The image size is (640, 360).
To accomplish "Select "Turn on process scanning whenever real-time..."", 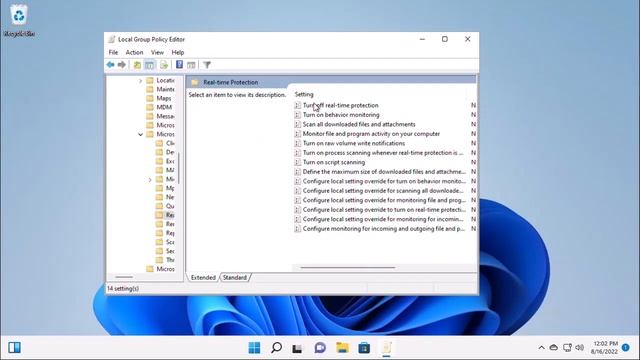I will click(383, 153).
